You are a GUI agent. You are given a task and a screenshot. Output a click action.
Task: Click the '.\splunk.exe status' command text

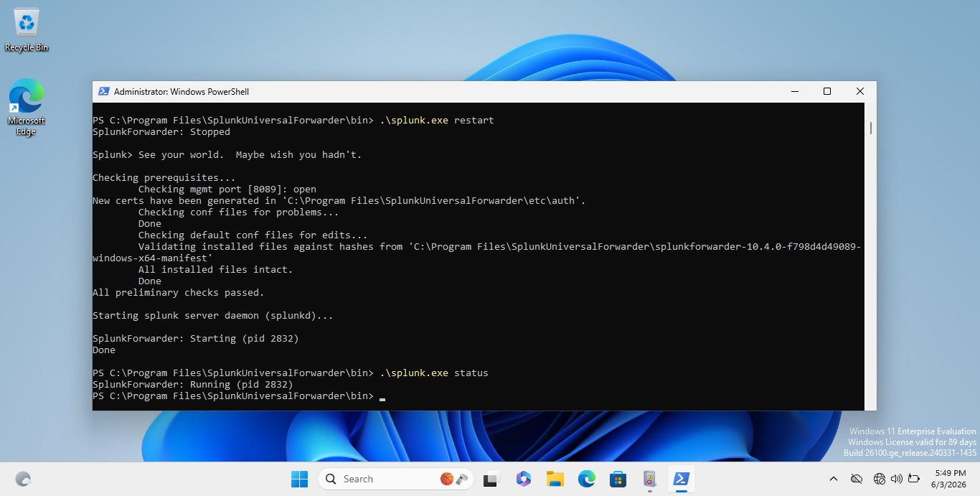point(434,373)
